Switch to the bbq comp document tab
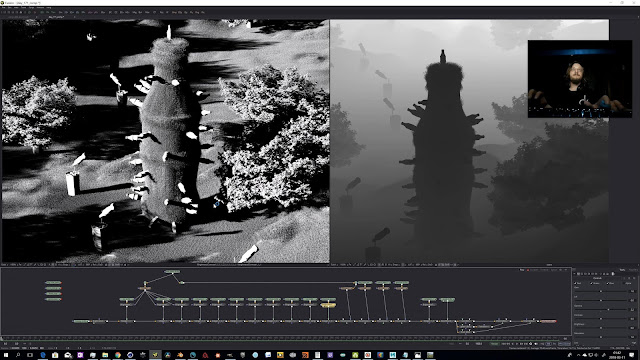640x360 pixels. coord(56,17)
